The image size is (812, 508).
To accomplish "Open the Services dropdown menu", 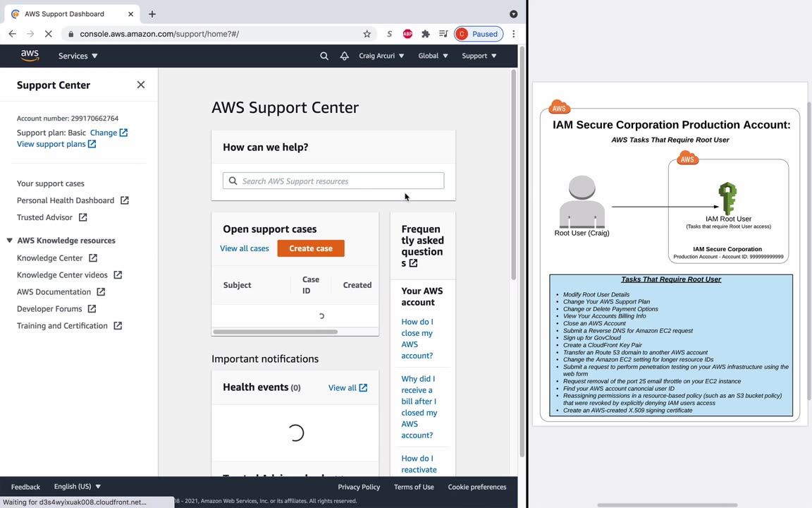I will pyautogui.click(x=78, y=56).
